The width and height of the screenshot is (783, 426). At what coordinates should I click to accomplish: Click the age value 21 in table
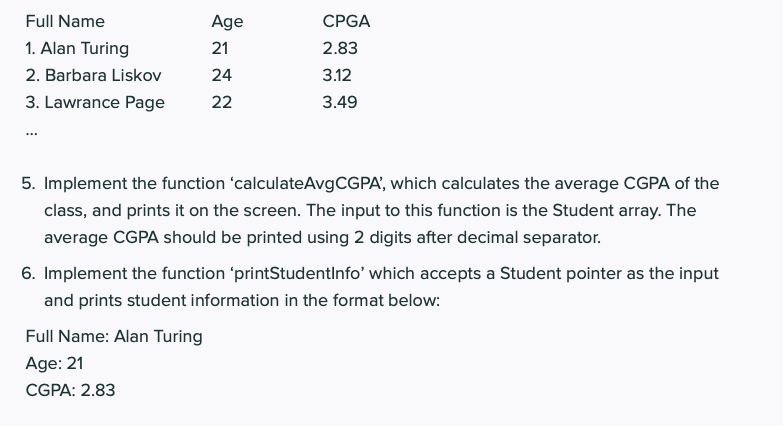point(220,48)
